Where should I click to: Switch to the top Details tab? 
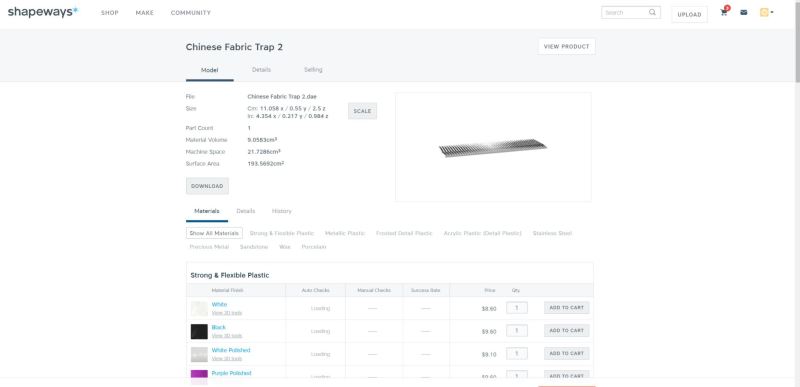(261, 70)
